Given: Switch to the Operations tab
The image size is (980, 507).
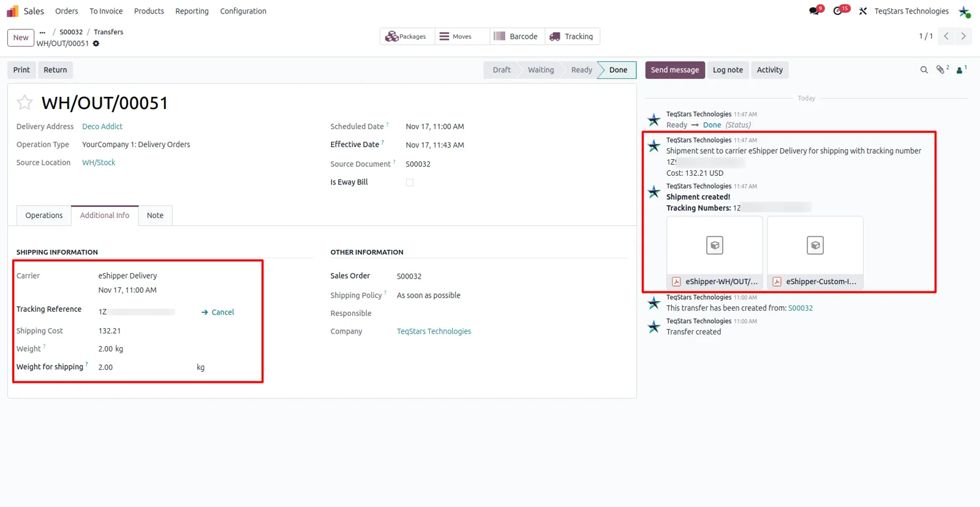Looking at the screenshot, I should 44,216.
